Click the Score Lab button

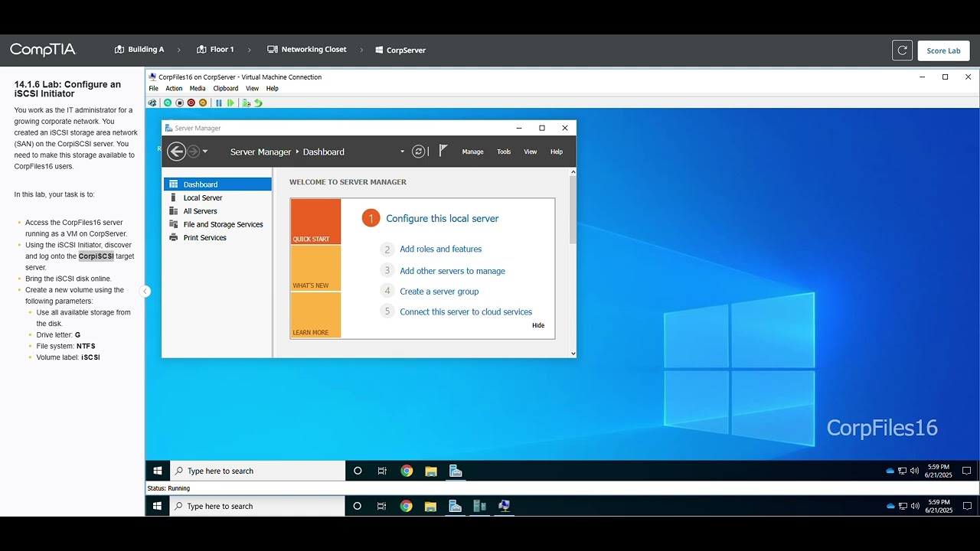(943, 51)
